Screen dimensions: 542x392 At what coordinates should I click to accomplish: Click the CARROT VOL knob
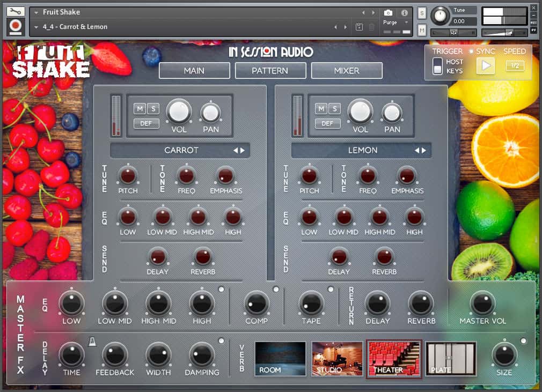179,112
